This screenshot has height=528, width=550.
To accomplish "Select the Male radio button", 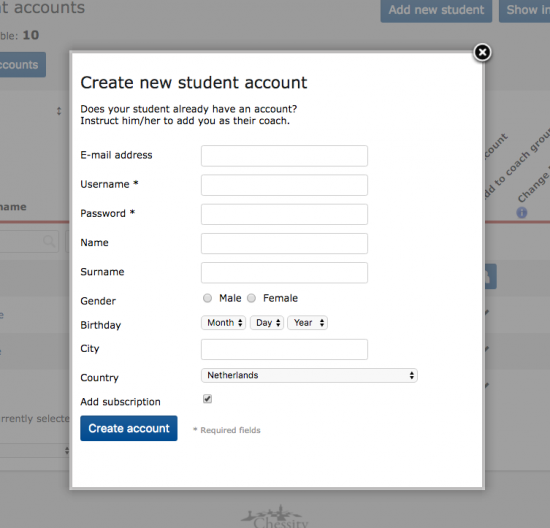I will [x=207, y=298].
